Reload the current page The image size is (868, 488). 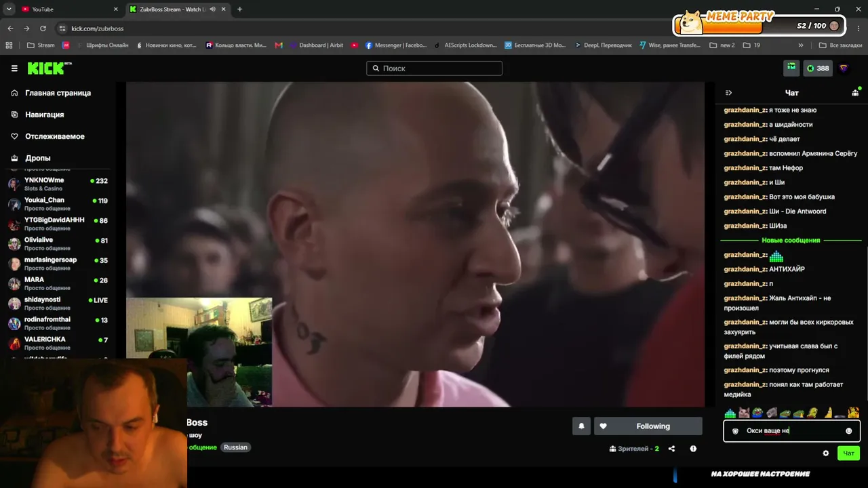[43, 28]
